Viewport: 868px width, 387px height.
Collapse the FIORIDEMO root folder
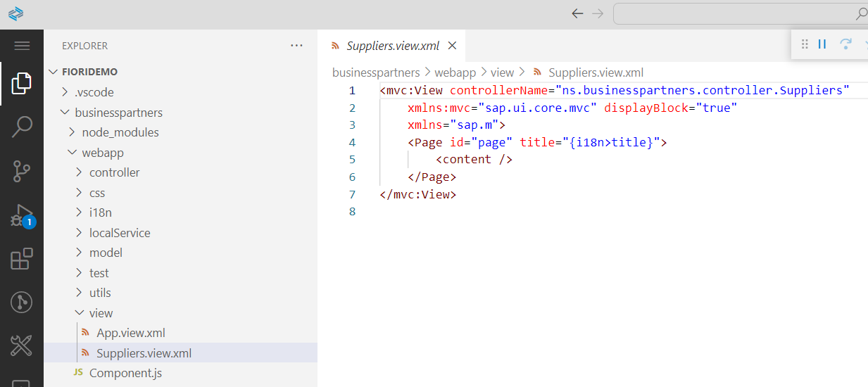point(54,72)
